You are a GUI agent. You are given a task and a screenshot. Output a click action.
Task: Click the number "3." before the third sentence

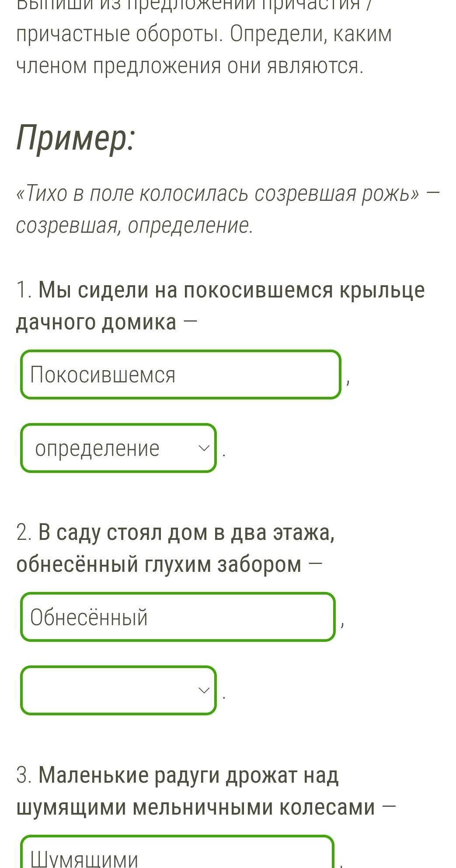[24, 776]
